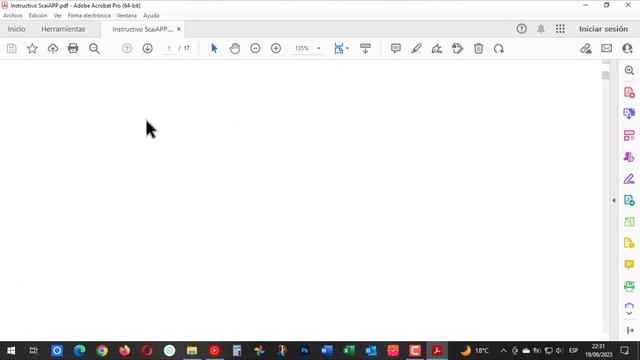
Task: Open Firma electrónica menu
Action: coord(89,16)
